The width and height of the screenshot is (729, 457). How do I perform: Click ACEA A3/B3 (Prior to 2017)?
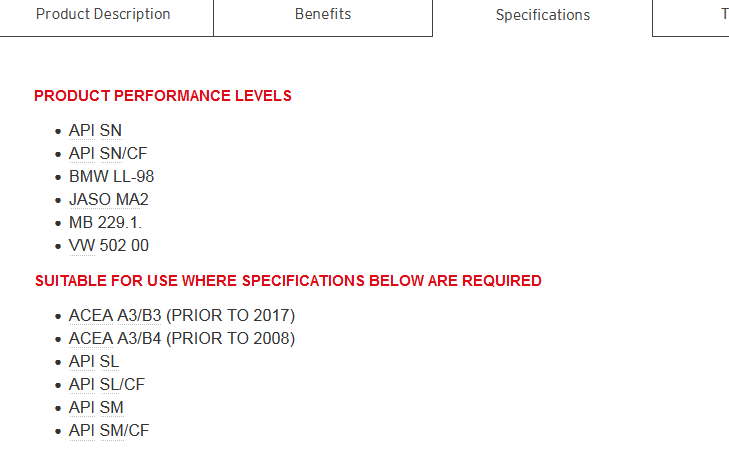click(182, 315)
